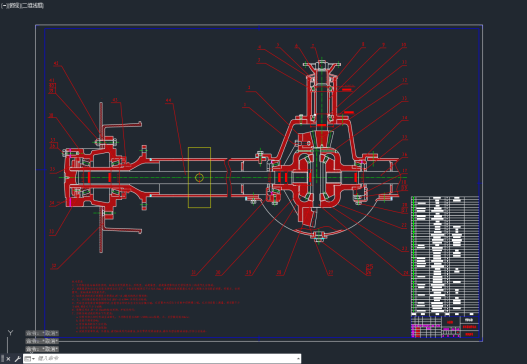Open the viewport controls [-] menu
This screenshot has width=527, height=364.
pyautogui.click(x=4, y=6)
